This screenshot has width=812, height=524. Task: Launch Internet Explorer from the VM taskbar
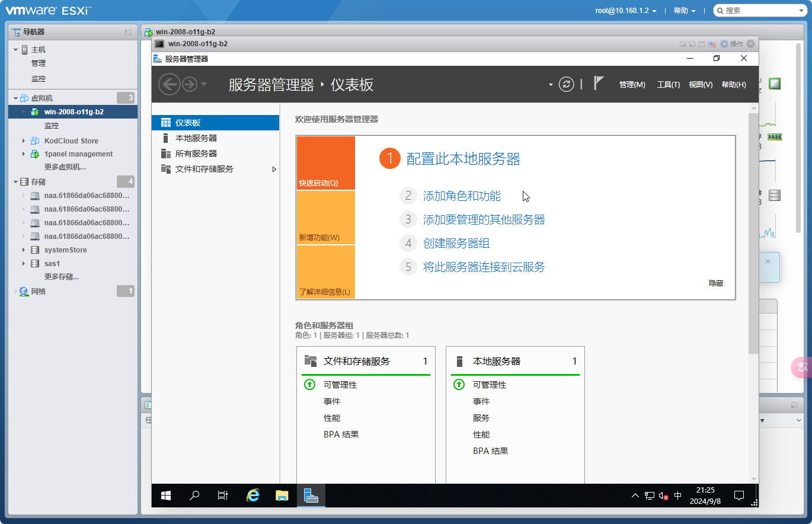253,496
